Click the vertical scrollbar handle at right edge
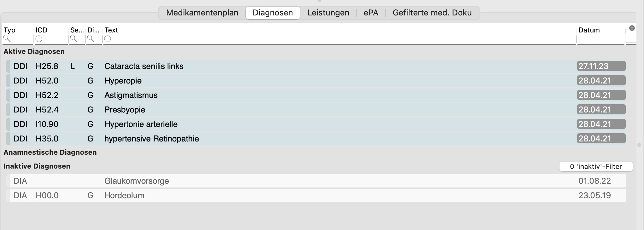The height and width of the screenshot is (230, 644). 639,145
